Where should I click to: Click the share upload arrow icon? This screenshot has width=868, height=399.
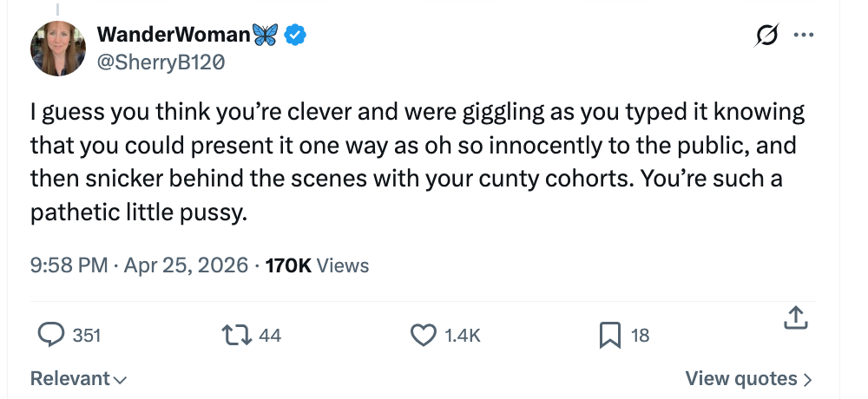tap(795, 319)
